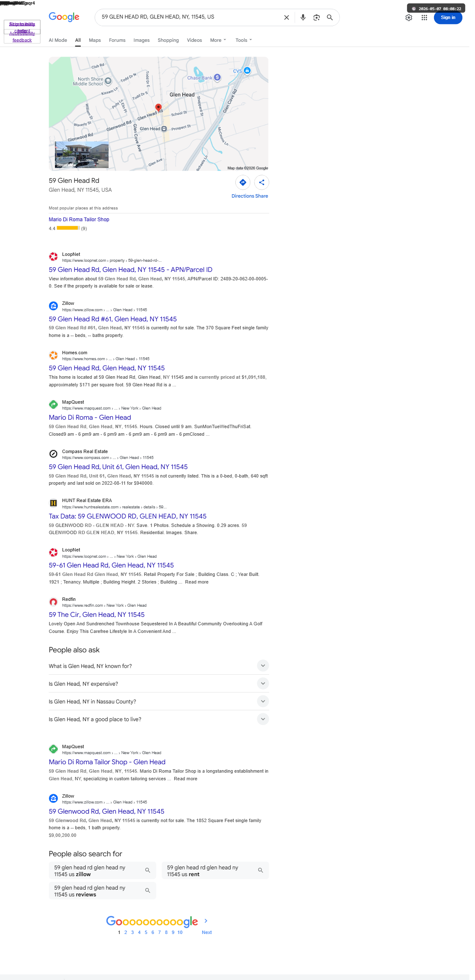Image resolution: width=475 pixels, height=980 pixels.
Task: Open the settings gear icon
Action: click(409, 17)
